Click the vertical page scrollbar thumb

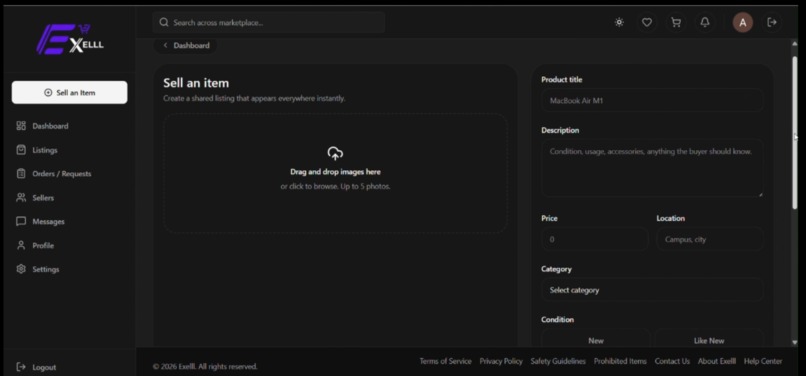pos(795,132)
